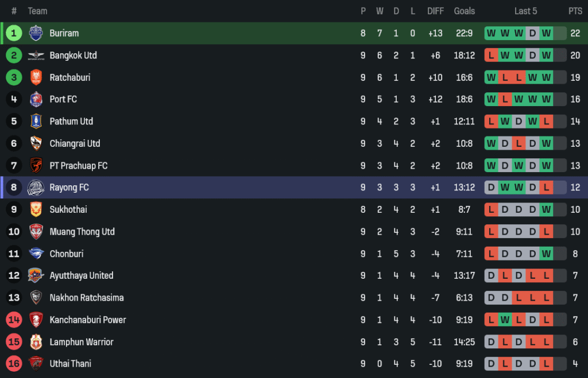Viewport: 588px width, 378px height.
Task: Click Bangkok Utd's red L form badge
Action: click(491, 56)
